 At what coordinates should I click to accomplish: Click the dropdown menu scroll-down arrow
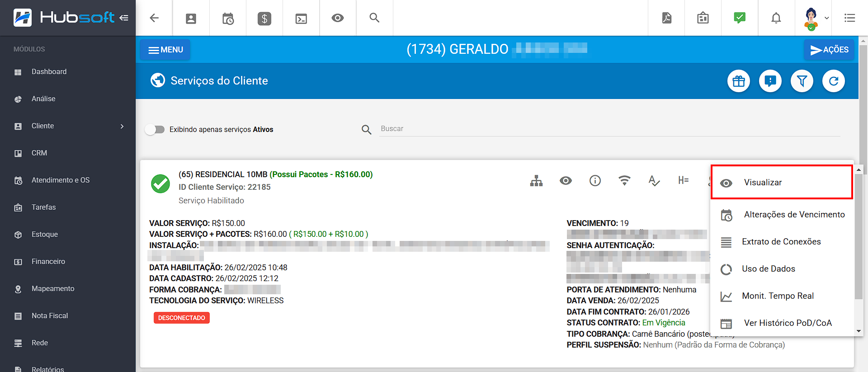[x=859, y=331]
